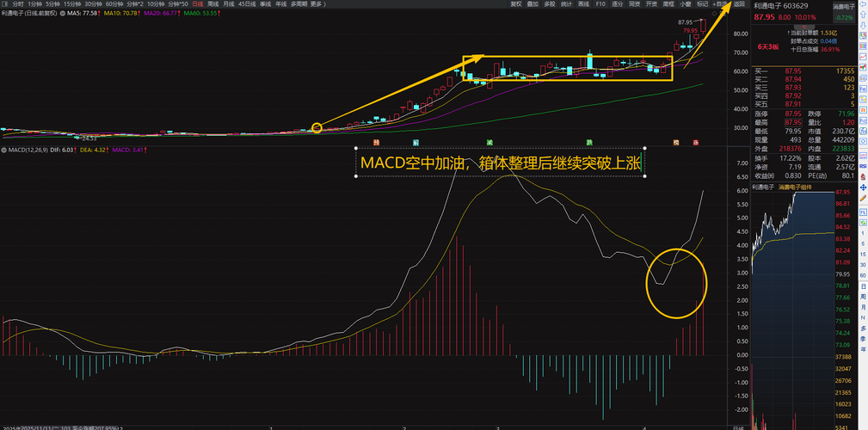Click the blue down arrow in the right sidebar

[x=863, y=26]
